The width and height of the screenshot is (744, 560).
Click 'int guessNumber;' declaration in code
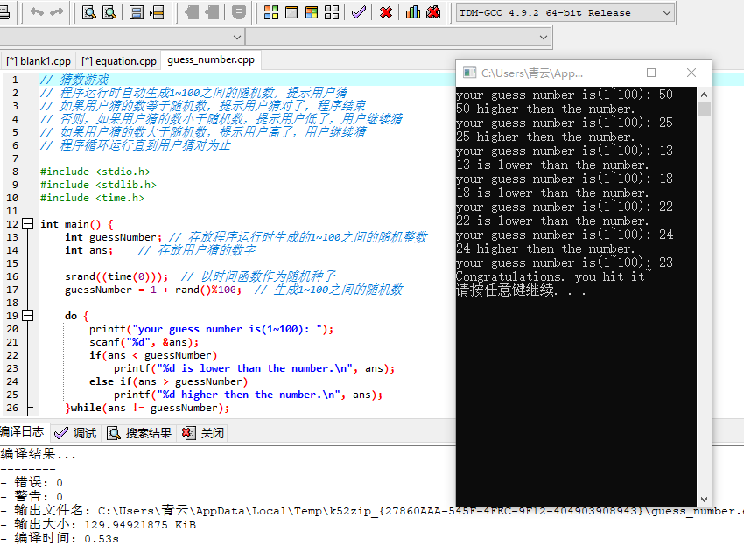114,237
